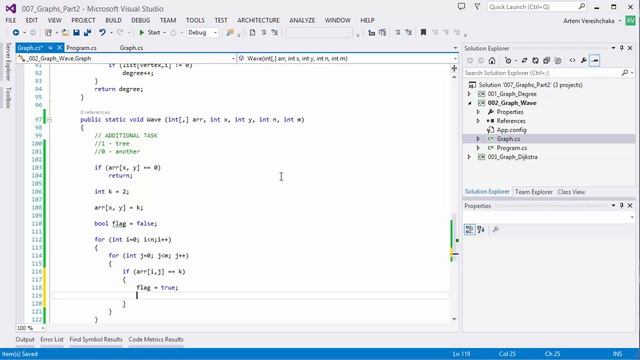Refresh the Solution Explorer
The height and width of the screenshot is (360, 640).
(x=535, y=60)
